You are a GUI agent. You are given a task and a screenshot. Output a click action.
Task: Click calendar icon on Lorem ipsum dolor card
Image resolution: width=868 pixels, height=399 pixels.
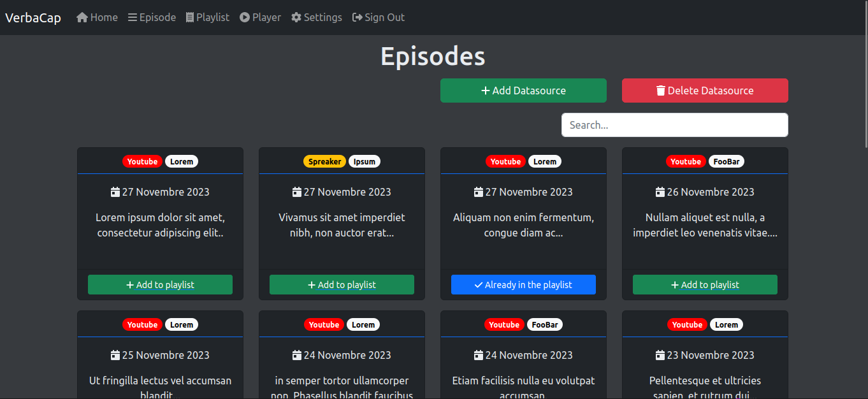click(x=115, y=192)
